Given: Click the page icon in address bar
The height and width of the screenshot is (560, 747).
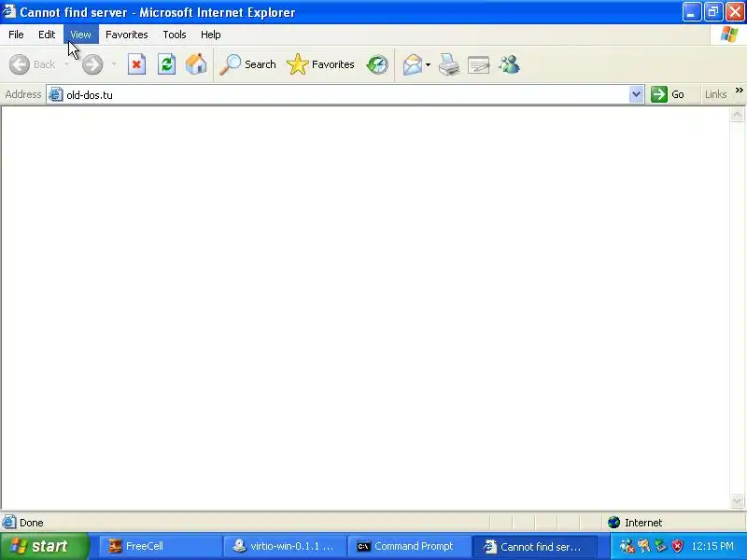Looking at the screenshot, I should click(x=56, y=94).
